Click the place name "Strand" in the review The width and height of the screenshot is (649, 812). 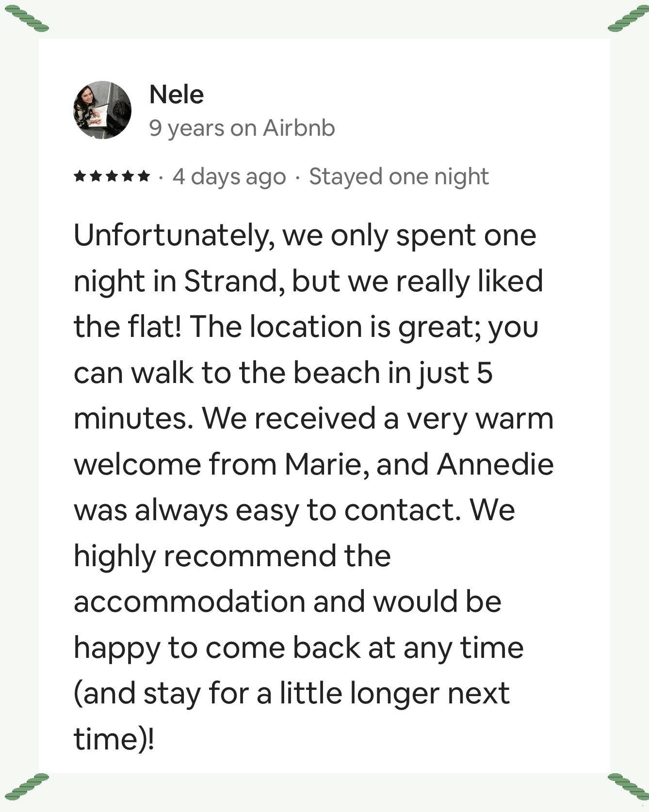[232, 282]
